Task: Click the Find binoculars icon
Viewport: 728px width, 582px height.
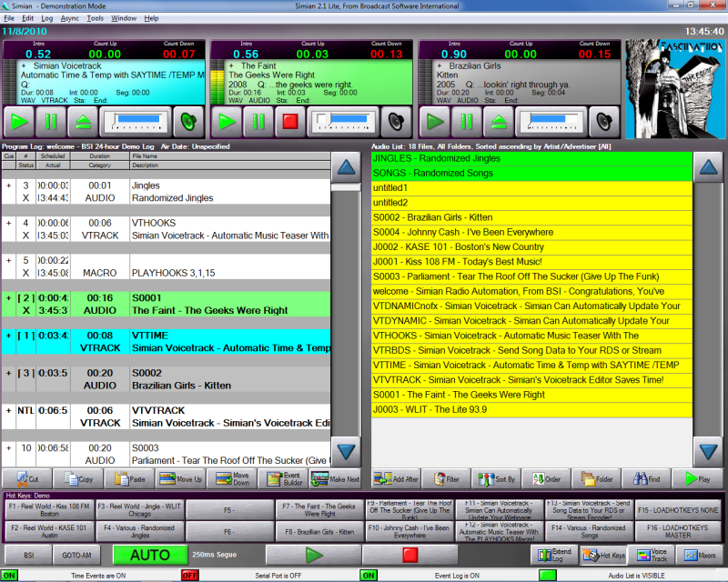Action: pyautogui.click(x=647, y=478)
